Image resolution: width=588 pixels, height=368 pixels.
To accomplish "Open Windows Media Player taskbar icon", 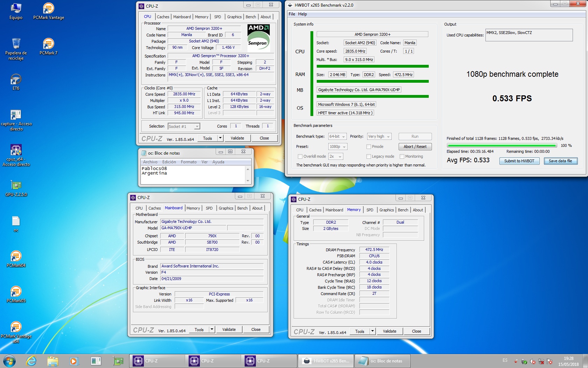I will (74, 361).
